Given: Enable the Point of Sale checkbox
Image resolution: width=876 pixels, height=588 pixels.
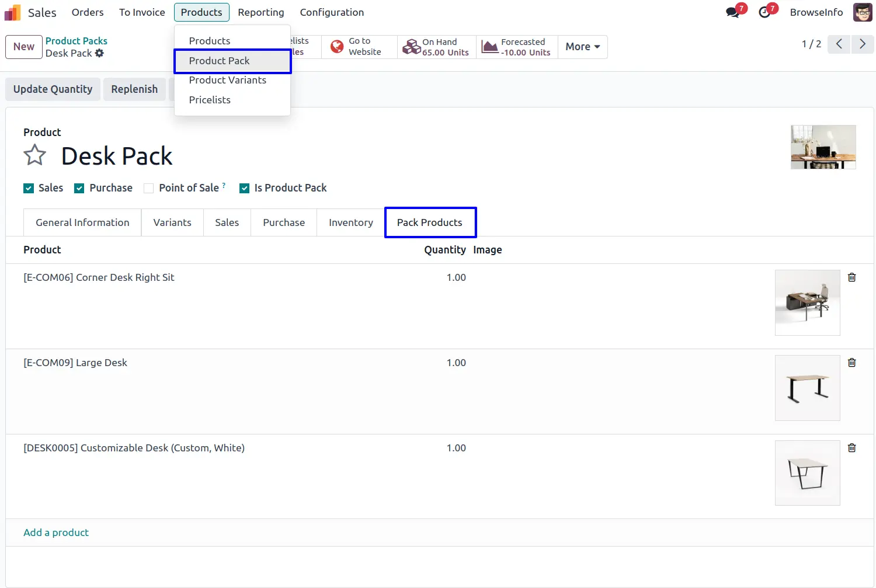Looking at the screenshot, I should [x=149, y=188].
